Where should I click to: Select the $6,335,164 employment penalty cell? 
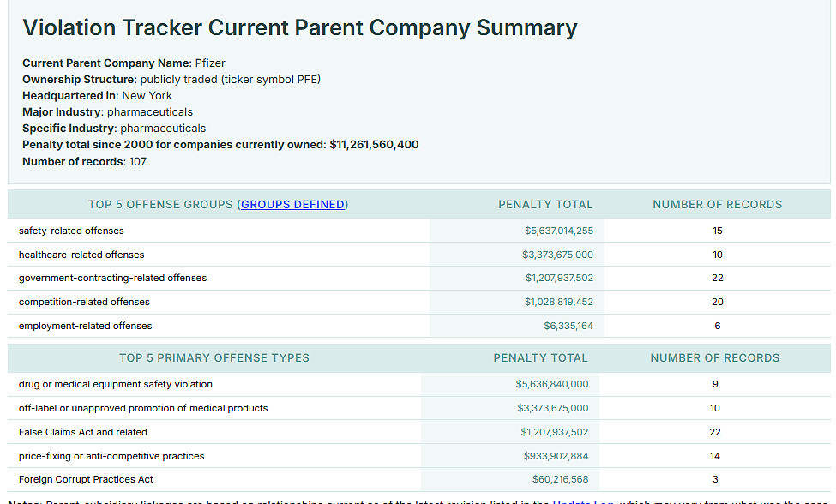(568, 326)
